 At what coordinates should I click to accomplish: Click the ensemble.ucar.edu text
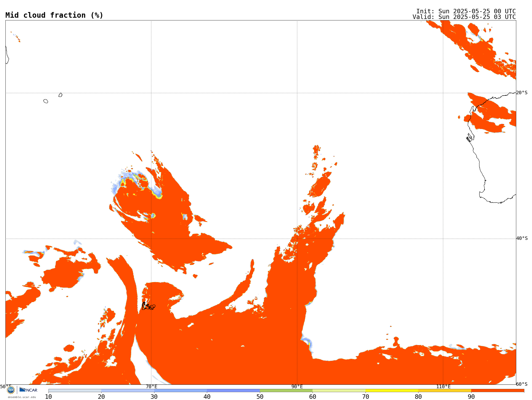pyautogui.click(x=22, y=397)
